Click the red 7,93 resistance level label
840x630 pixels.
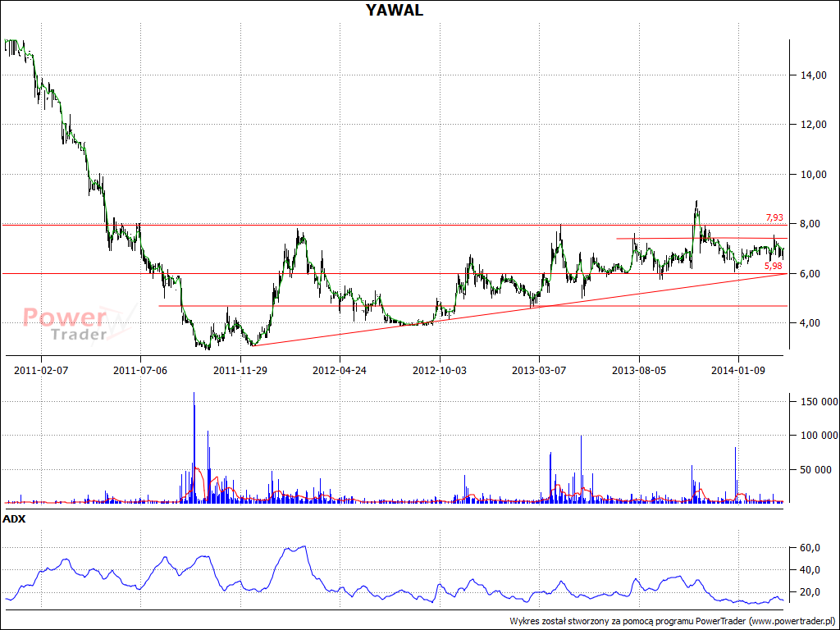774,217
